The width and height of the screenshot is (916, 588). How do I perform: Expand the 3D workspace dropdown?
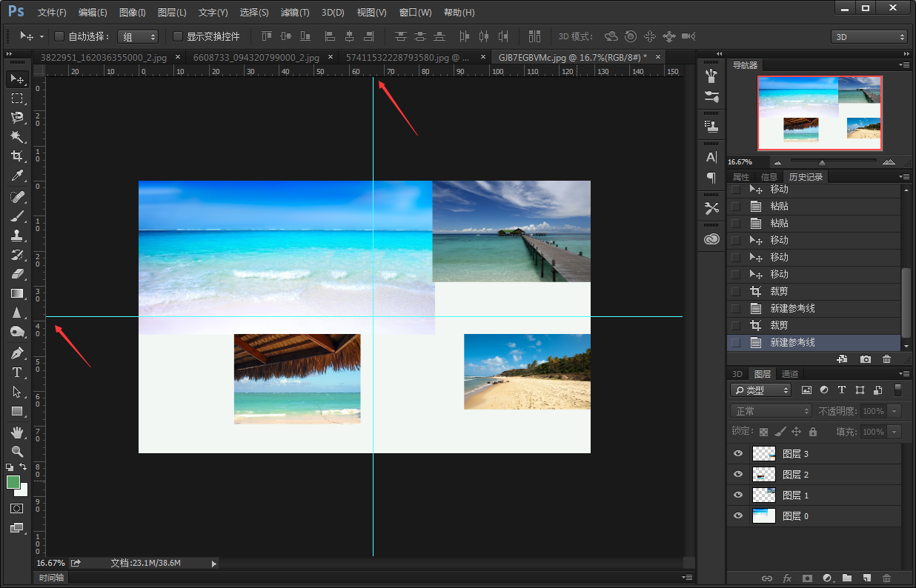click(x=869, y=36)
